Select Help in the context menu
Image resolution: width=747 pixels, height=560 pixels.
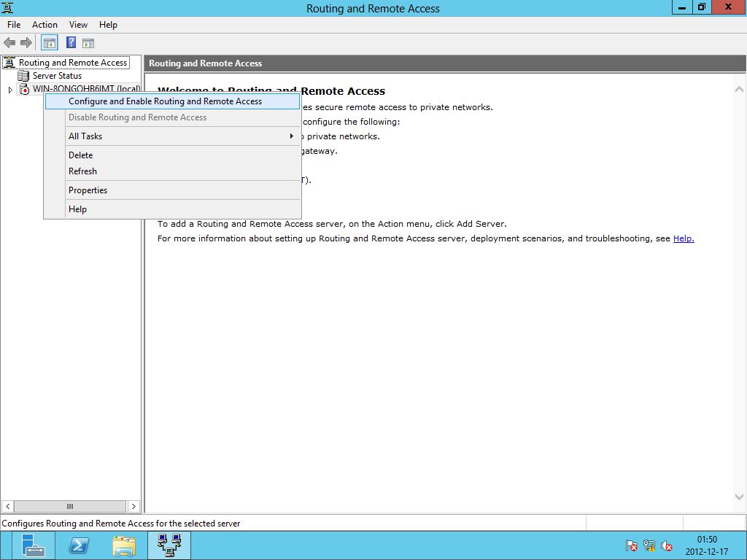(172, 209)
